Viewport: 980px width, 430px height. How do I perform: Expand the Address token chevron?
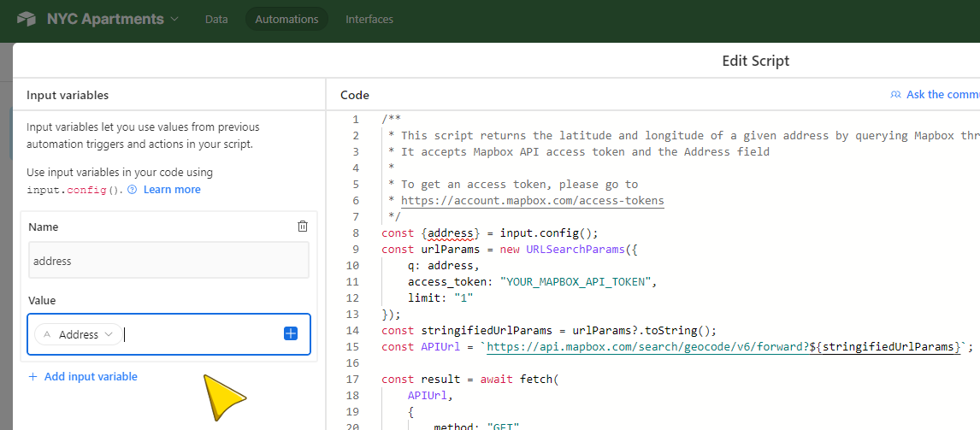point(110,334)
